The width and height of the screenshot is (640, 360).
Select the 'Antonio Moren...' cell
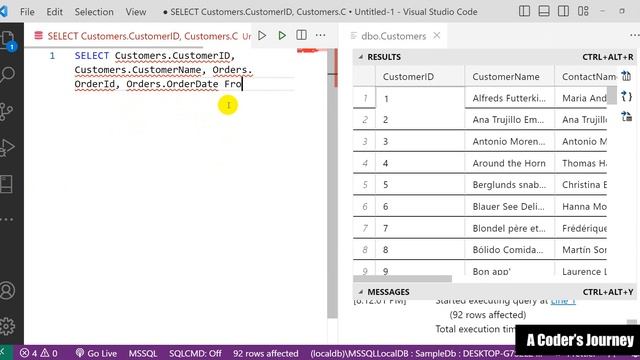click(509, 142)
